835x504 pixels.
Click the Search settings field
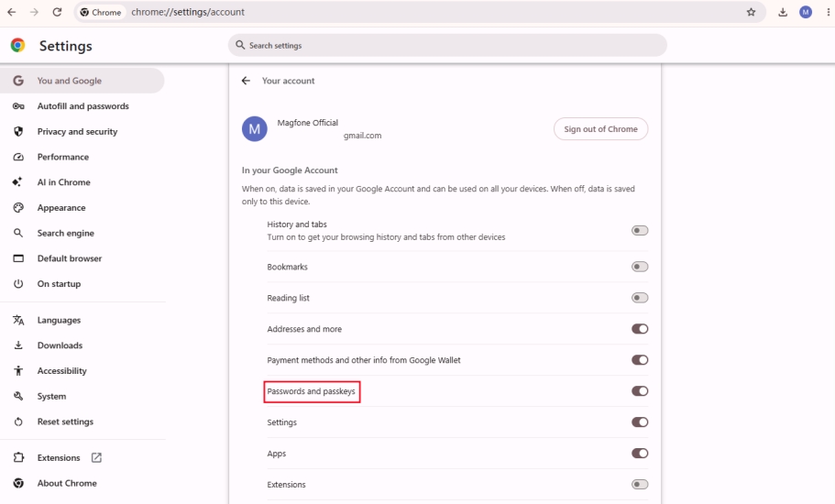click(x=447, y=45)
